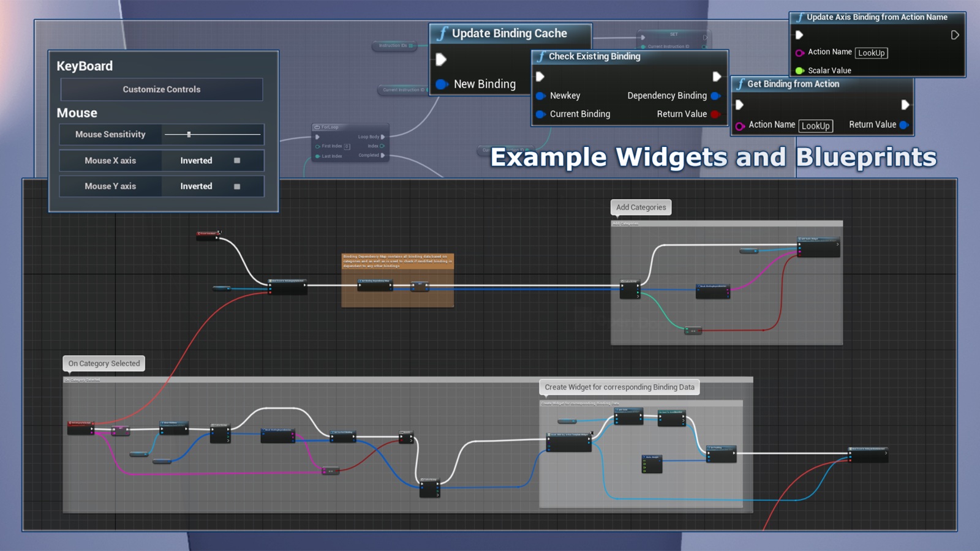Image resolution: width=980 pixels, height=551 pixels.
Task: Click the First Index value field on ForLoop
Action: [x=346, y=146]
